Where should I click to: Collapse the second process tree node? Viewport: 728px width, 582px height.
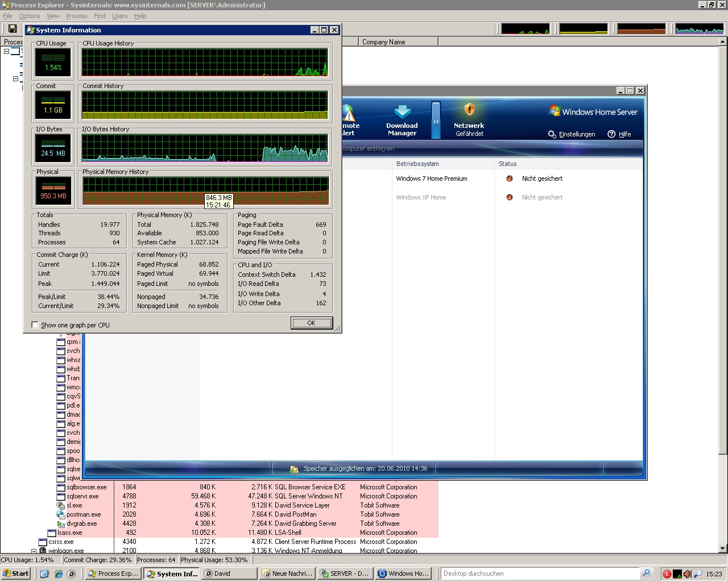[15, 78]
